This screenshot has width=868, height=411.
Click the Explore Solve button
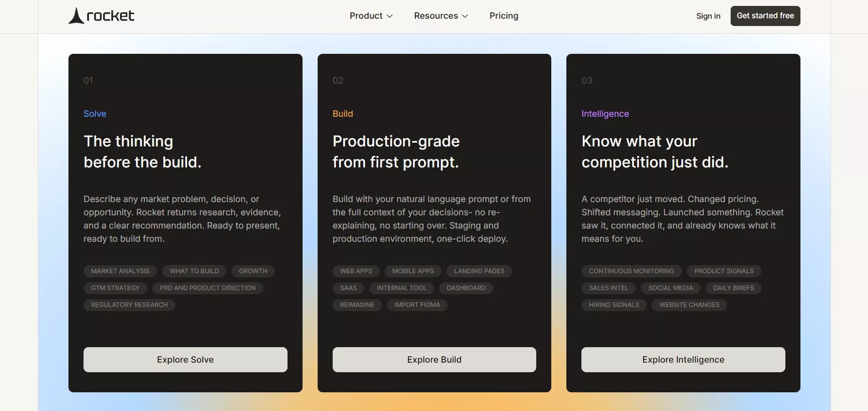[185, 359]
